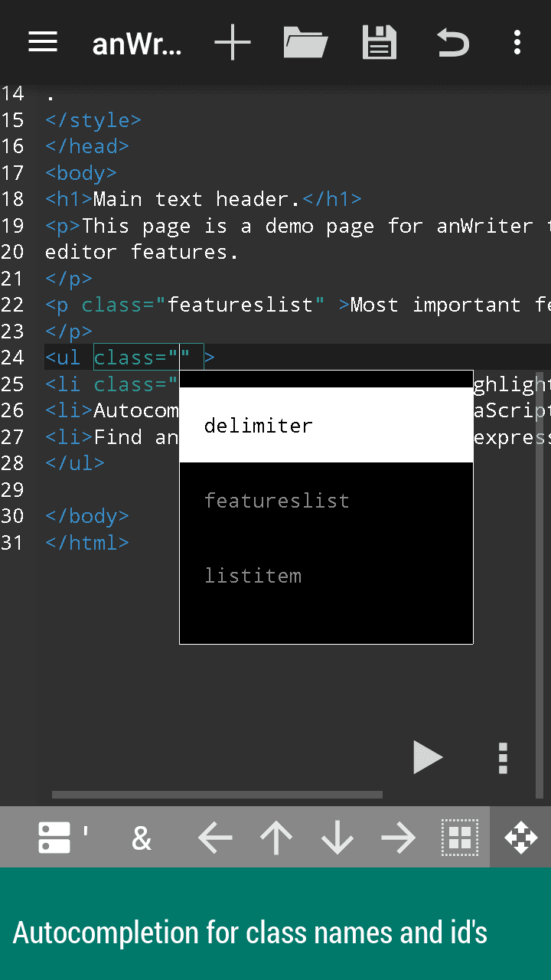Choose 'featureslist' from the autocomplete list
Screen dimensions: 551x980
pyautogui.click(x=326, y=501)
